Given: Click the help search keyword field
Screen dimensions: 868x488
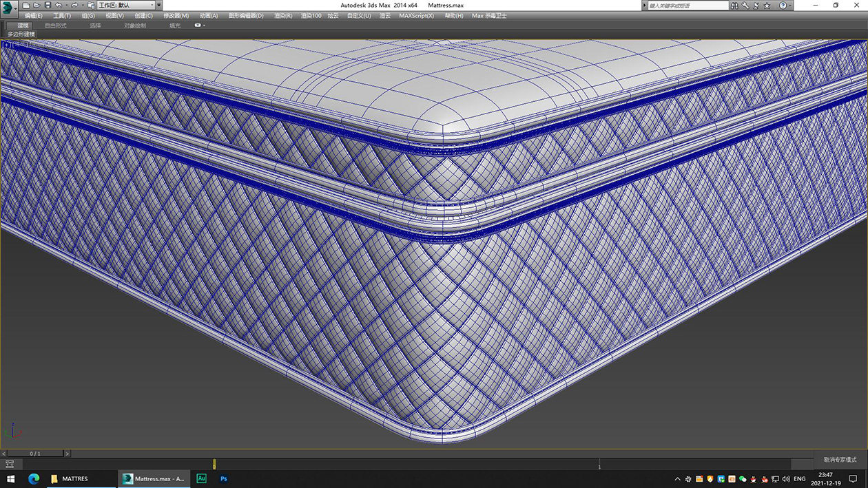Looking at the screenshot, I should click(688, 6).
